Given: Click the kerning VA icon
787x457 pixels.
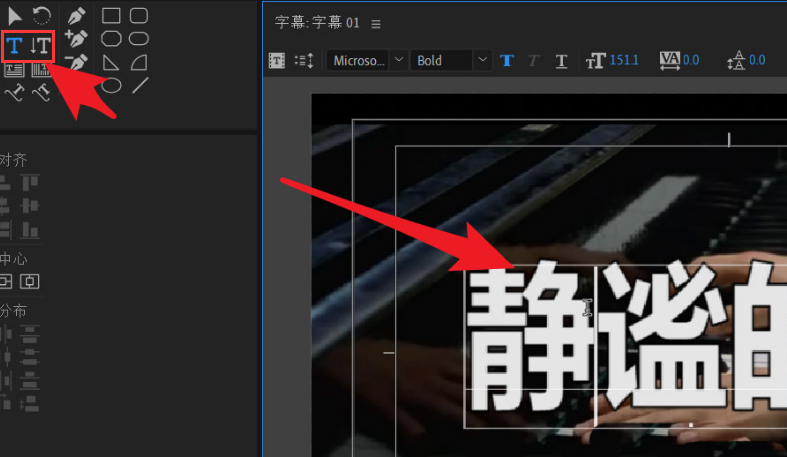Looking at the screenshot, I should click(x=670, y=61).
